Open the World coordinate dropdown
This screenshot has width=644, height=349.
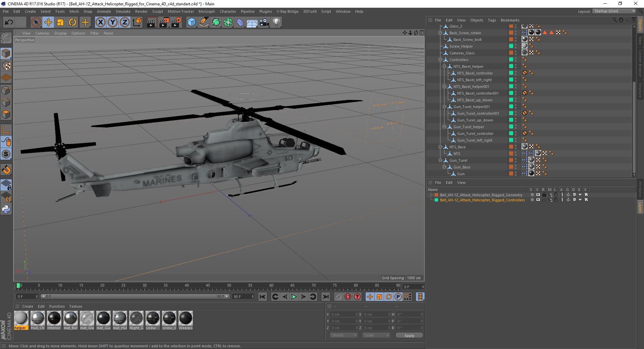point(344,335)
